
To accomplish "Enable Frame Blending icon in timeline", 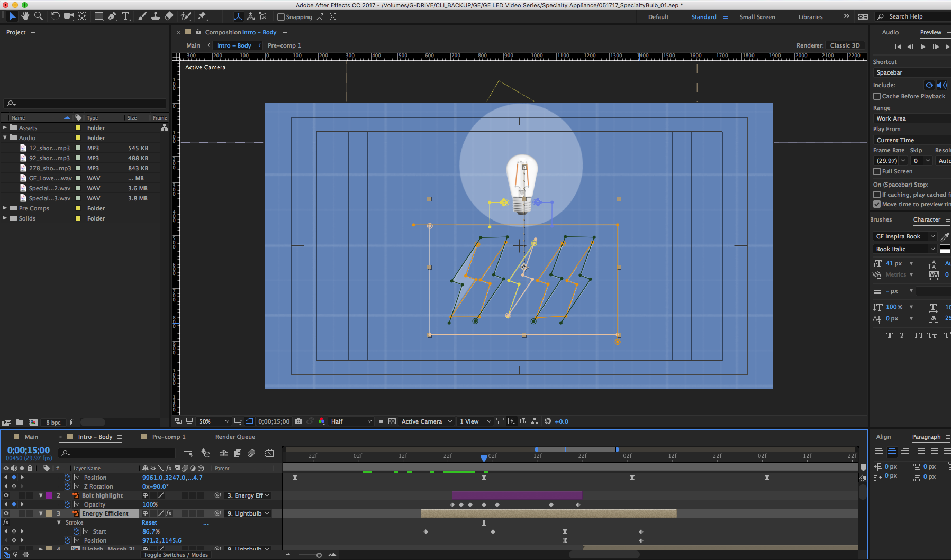I will tap(238, 453).
